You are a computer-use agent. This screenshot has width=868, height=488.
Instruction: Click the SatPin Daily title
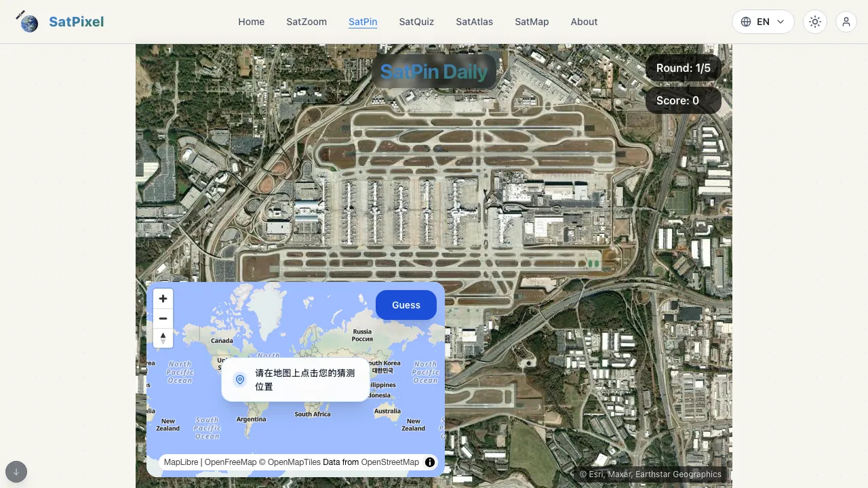[x=434, y=71]
